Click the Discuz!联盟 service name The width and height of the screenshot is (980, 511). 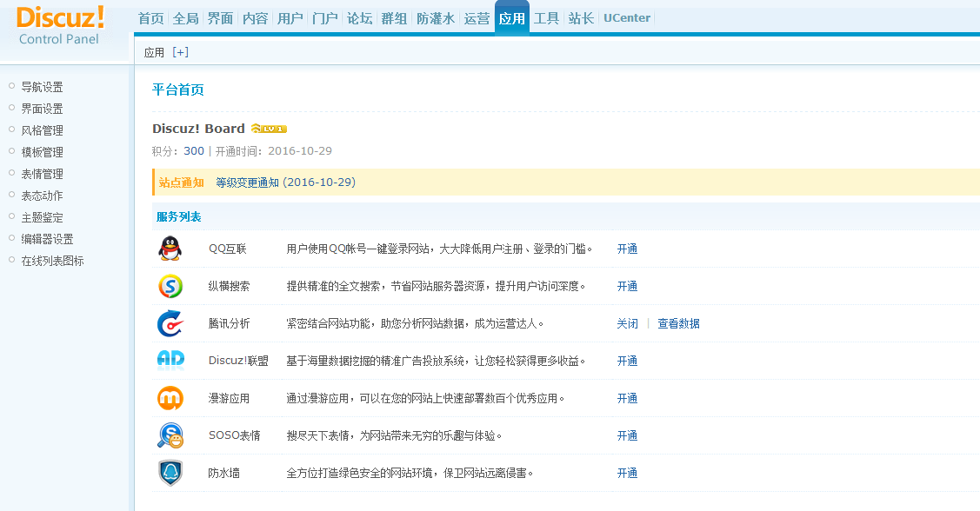pos(238,361)
